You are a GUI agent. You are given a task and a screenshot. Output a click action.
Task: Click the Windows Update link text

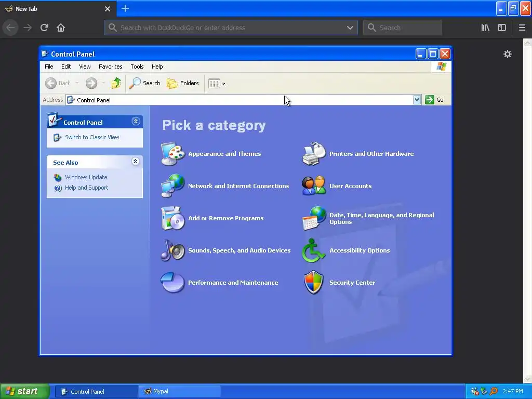coord(86,177)
